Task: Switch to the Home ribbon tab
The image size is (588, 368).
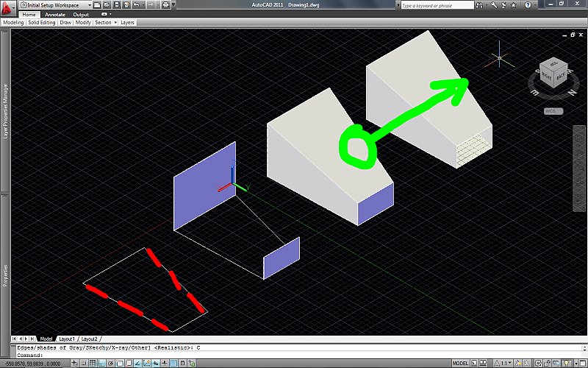Action: click(x=29, y=14)
